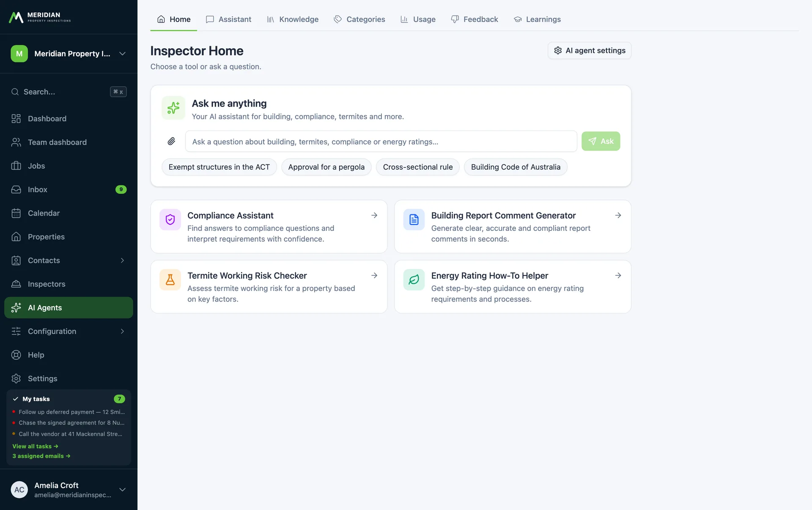Viewport: 812px width, 510px height.
Task: Click the green sparkle Ask me anything icon
Action: (173, 108)
